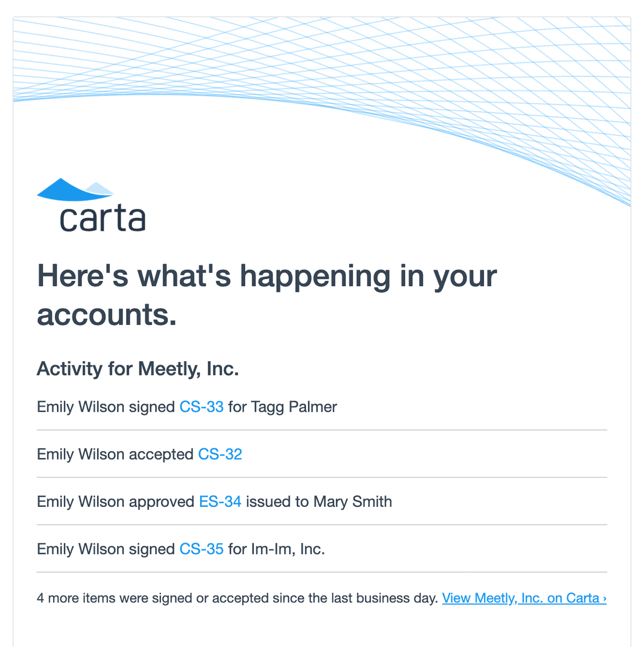Screen dimensions: 644x647
Task: Click the chevron arrow after 'on Carta'
Action: 605,599
